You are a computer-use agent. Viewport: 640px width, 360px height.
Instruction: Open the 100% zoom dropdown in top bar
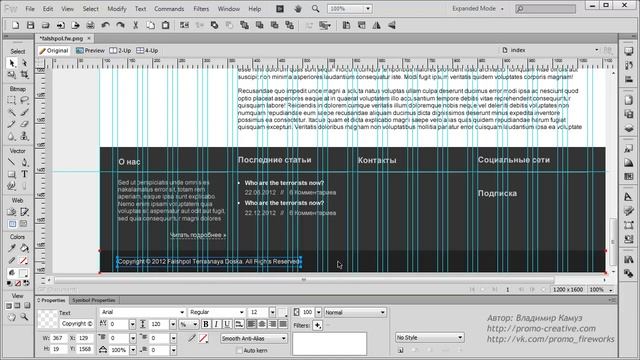point(368,9)
